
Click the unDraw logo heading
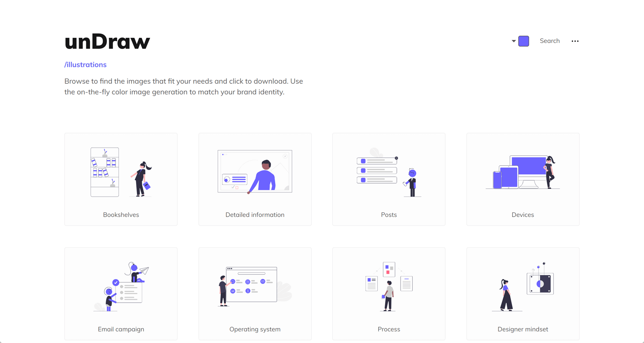(x=107, y=42)
